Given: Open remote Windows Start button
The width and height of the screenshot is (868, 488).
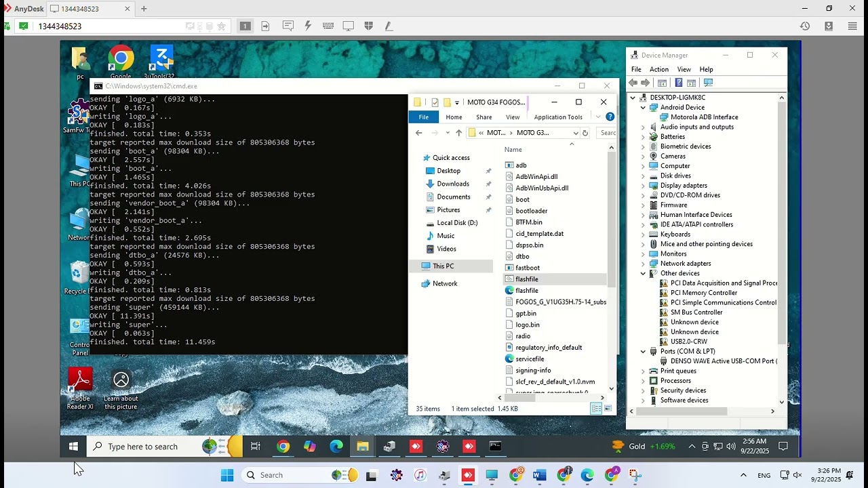Looking at the screenshot, I should click(x=73, y=446).
